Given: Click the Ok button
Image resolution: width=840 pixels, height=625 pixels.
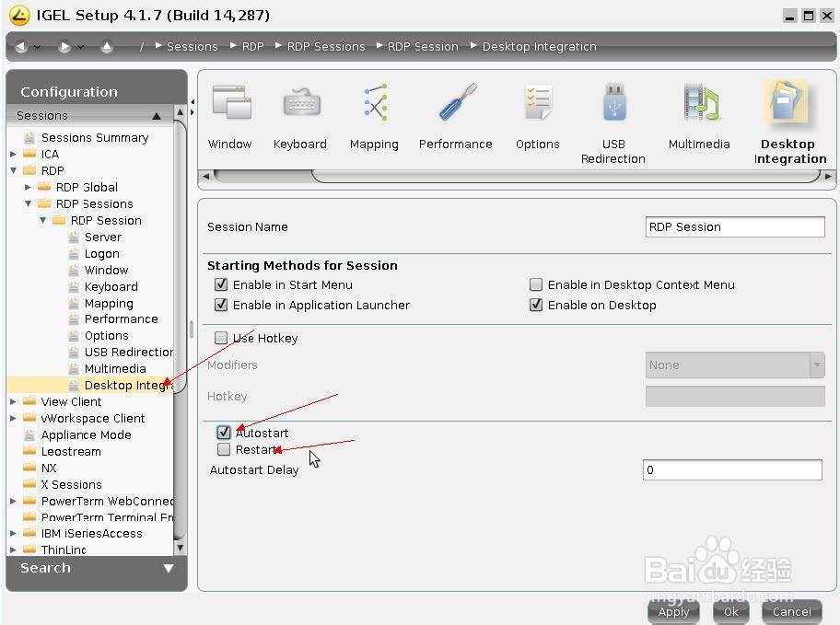Looking at the screenshot, I should pos(730,611).
